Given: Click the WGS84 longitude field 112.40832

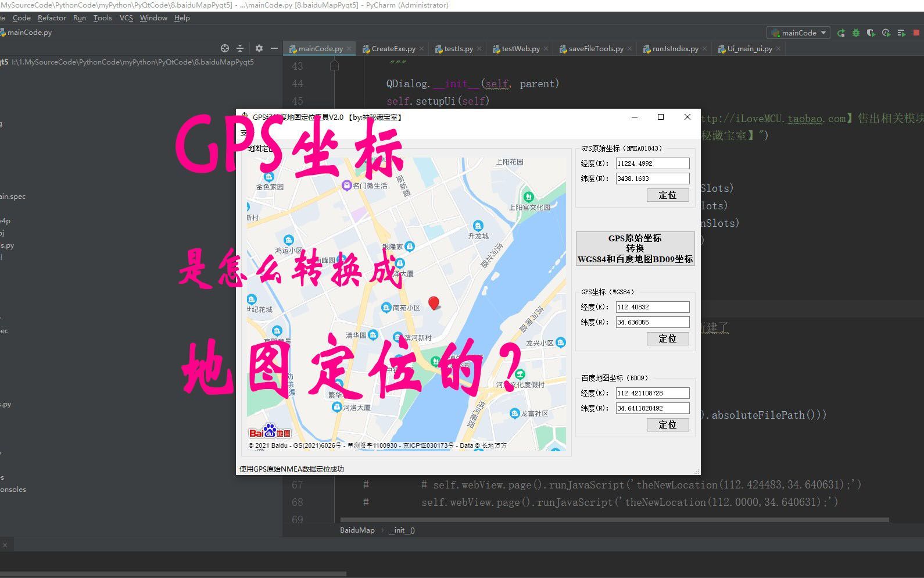Looking at the screenshot, I should (x=653, y=307).
